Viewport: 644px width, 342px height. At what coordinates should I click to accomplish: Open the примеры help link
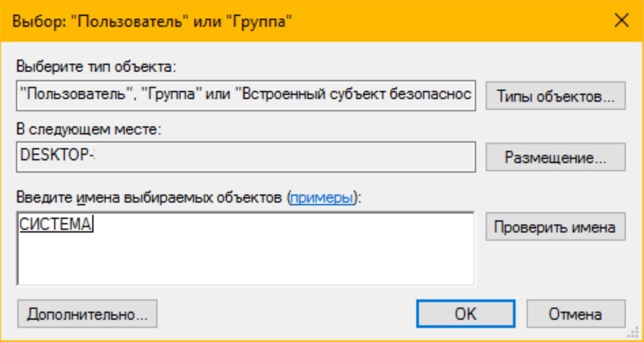(321, 197)
